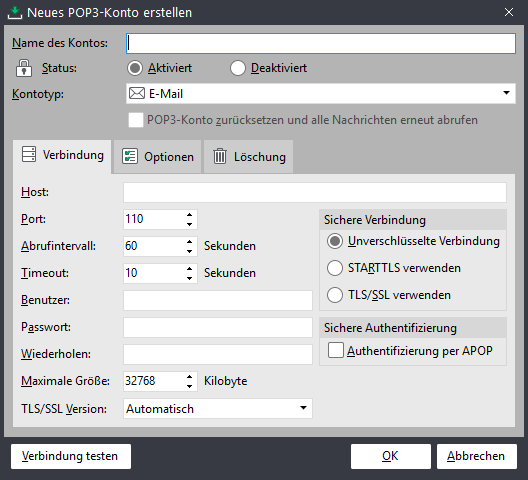Click the server icon on Verbindung tab
The image size is (528, 480).
(29, 154)
